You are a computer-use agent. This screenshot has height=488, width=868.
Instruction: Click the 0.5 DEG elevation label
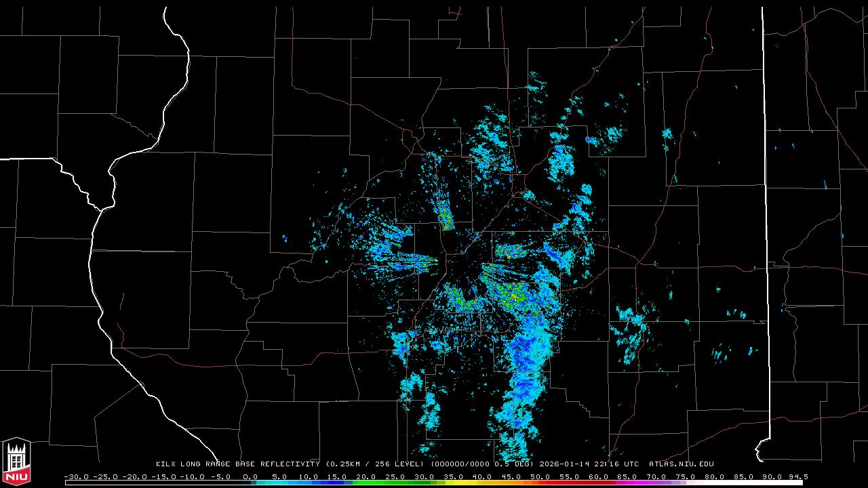(x=519, y=464)
